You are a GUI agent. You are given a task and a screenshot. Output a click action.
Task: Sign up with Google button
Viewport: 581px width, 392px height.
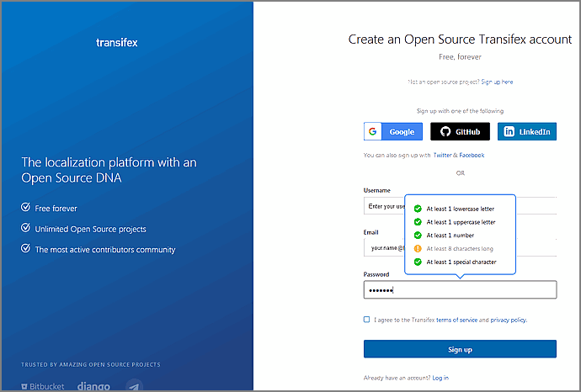[x=393, y=131]
